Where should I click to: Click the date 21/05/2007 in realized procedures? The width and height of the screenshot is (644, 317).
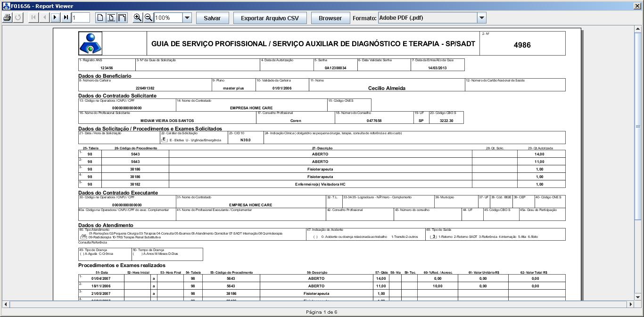(101, 293)
